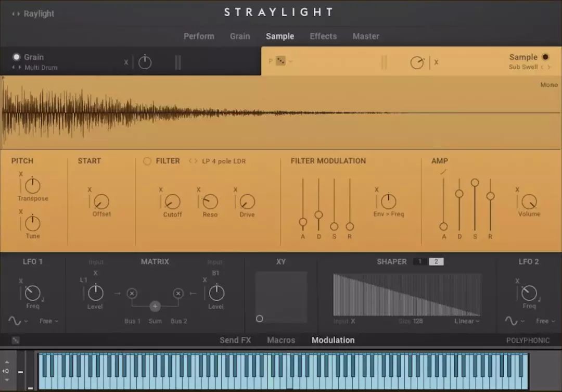Screen dimensions: 562x392
Task: Open the LFO 1 Free mode dropdown
Action: (49, 321)
